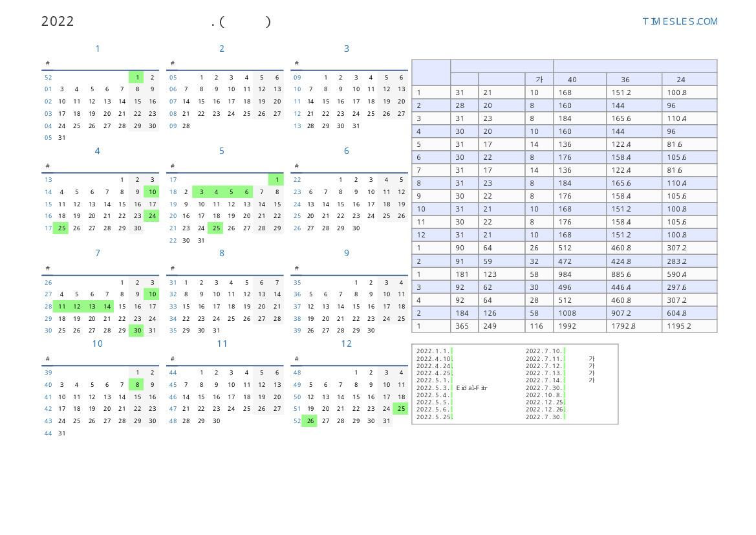
Task: Select the month 7 calendar heading
Action: 98,254
